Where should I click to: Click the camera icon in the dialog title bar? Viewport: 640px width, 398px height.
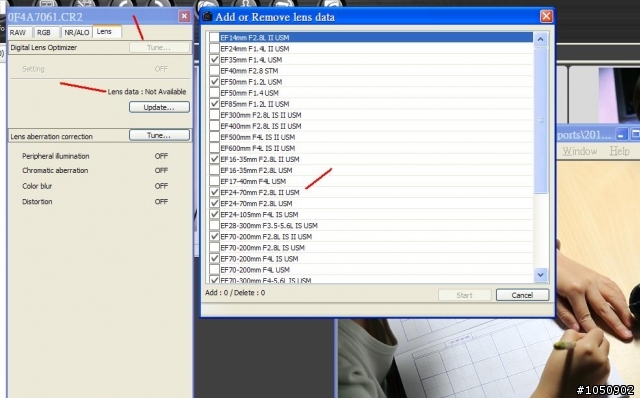coord(207,16)
